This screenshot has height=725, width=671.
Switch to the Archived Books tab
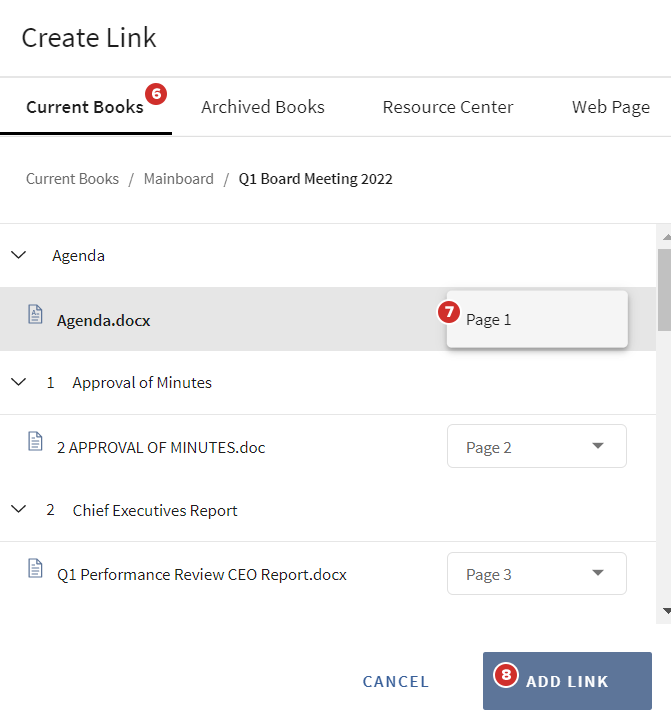tap(263, 107)
